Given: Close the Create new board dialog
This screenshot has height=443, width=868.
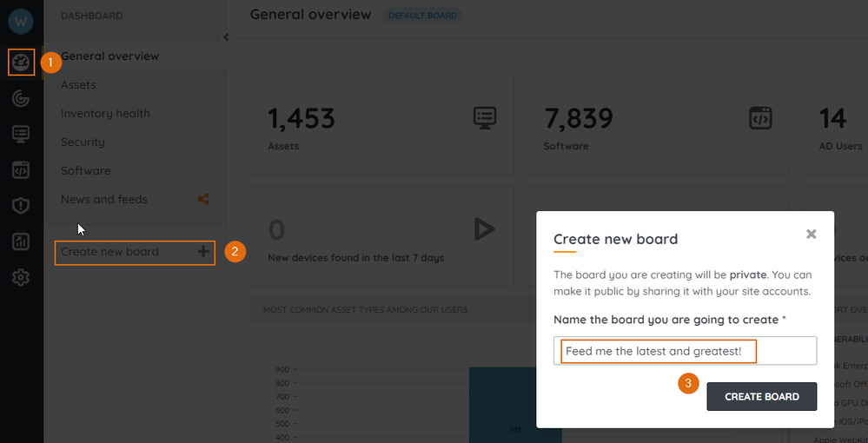Looking at the screenshot, I should pyautogui.click(x=811, y=234).
